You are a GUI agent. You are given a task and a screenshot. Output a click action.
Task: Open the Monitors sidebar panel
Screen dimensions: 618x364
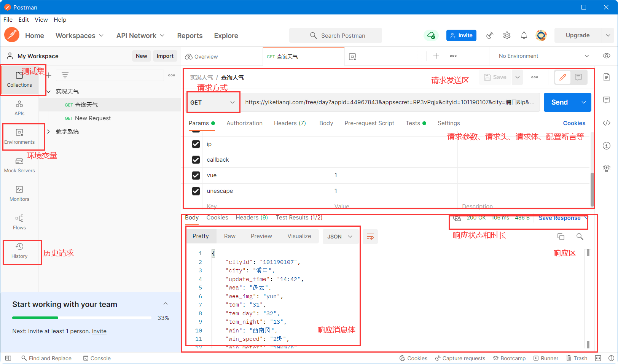pyautogui.click(x=19, y=194)
